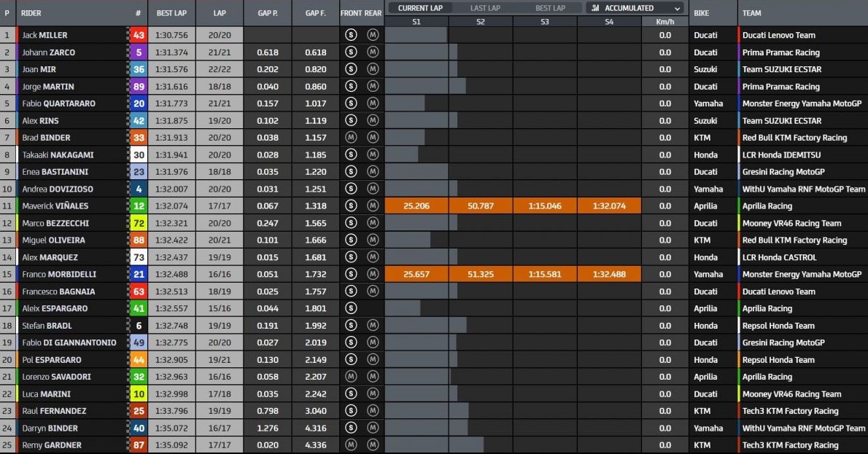The image size is (868, 454).
Task: Click the Km/h column header
Action: tap(664, 22)
